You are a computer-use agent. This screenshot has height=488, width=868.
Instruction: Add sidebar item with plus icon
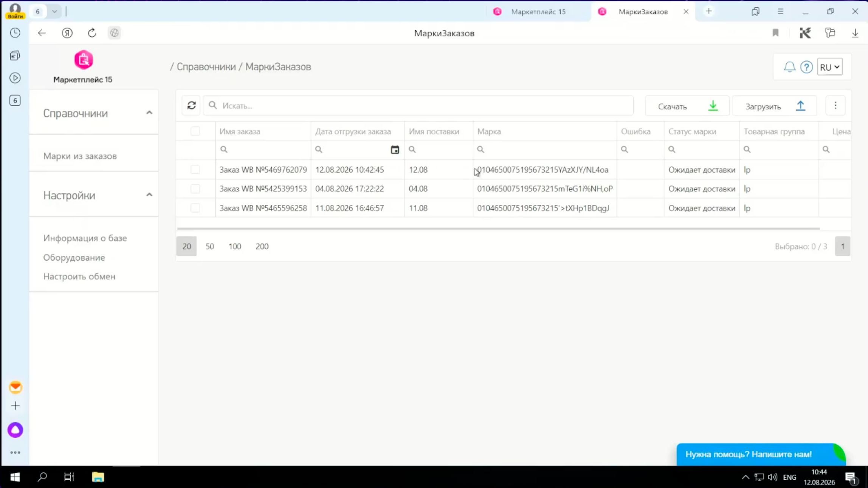(15, 406)
